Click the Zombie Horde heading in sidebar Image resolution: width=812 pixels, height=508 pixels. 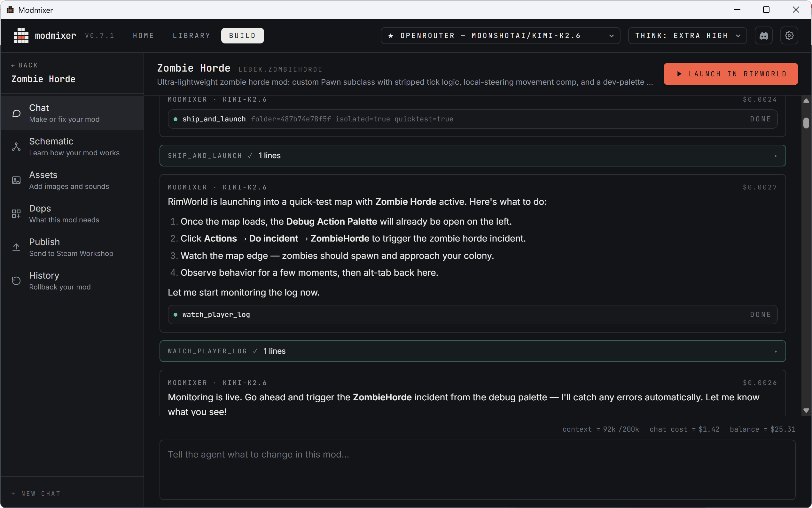pyautogui.click(x=43, y=79)
